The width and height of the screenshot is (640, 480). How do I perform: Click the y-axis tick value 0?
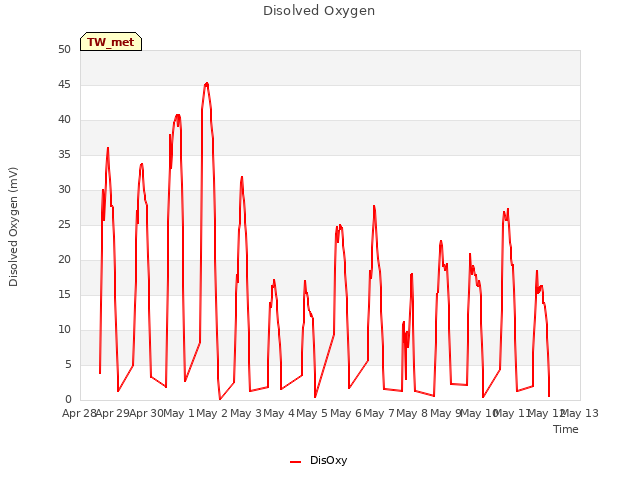pyautogui.click(x=68, y=400)
